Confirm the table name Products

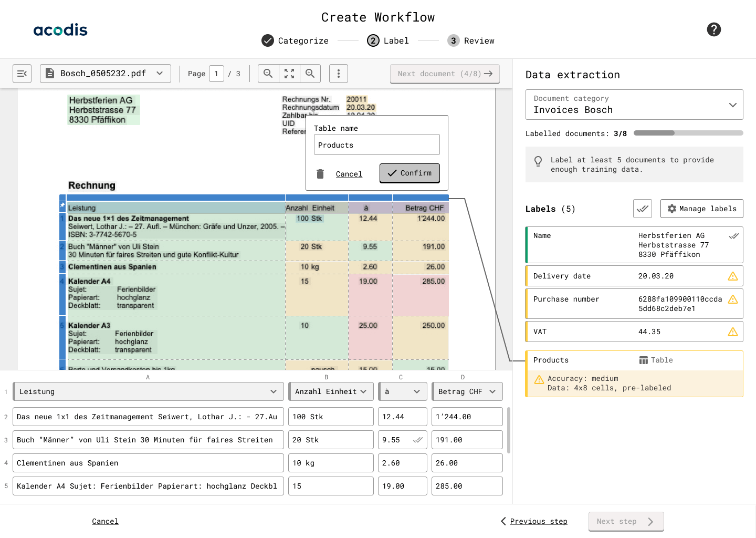coord(409,173)
